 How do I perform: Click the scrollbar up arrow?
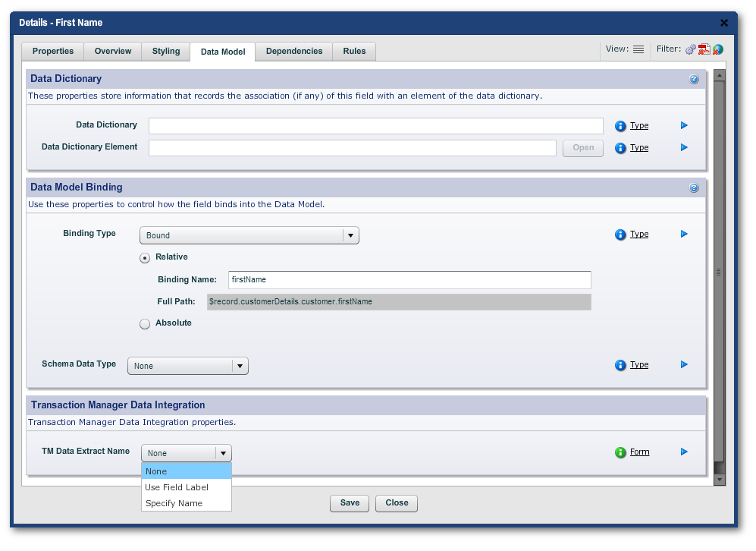719,75
